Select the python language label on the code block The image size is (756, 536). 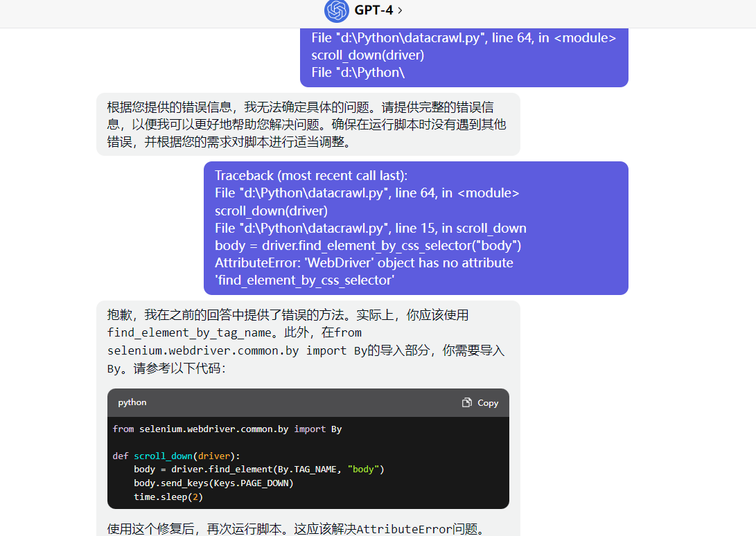click(x=132, y=402)
